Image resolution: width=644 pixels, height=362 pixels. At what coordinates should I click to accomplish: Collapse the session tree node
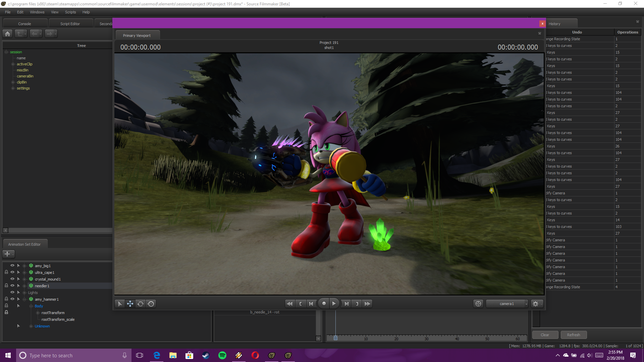point(6,52)
